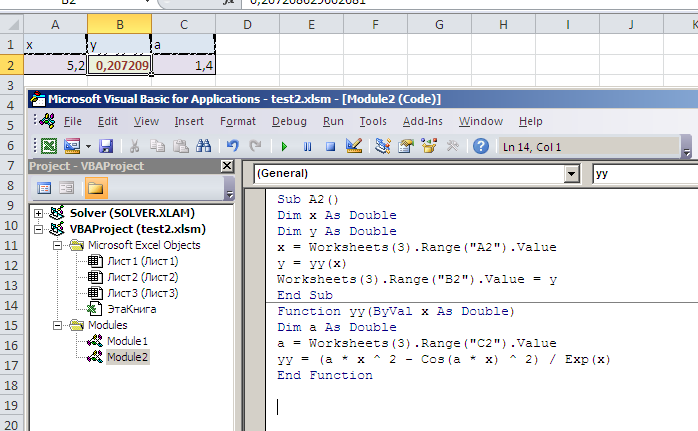Click the 'Sub A2()' code line

308,199
